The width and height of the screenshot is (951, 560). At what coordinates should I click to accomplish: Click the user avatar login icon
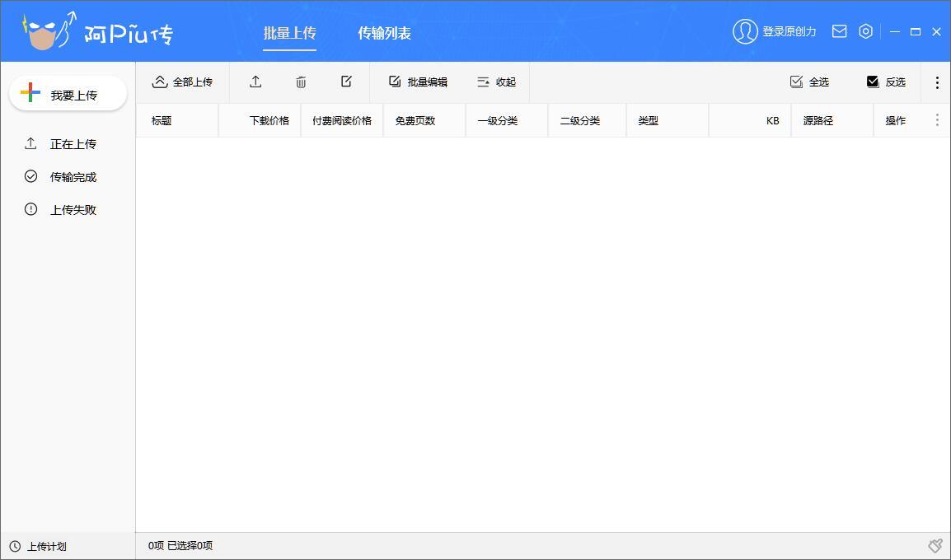(744, 31)
